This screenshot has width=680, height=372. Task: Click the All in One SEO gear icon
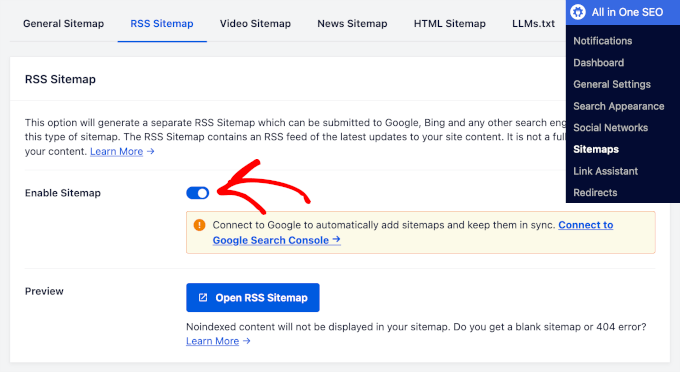pos(578,12)
